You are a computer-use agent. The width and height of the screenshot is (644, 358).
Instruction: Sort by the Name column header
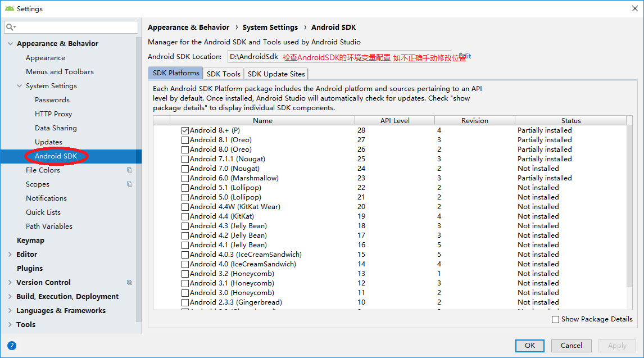pyautogui.click(x=262, y=121)
